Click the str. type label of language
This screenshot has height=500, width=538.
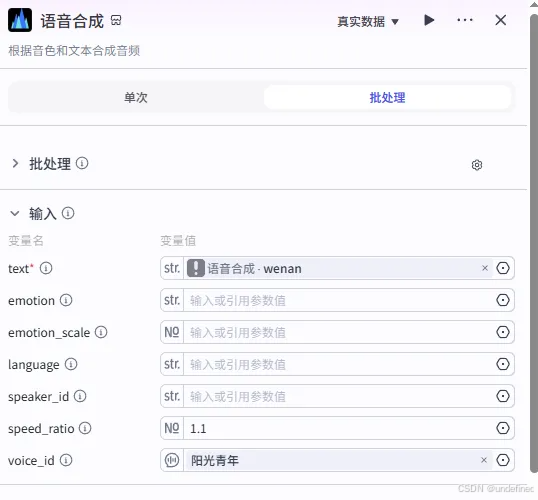pos(172,364)
